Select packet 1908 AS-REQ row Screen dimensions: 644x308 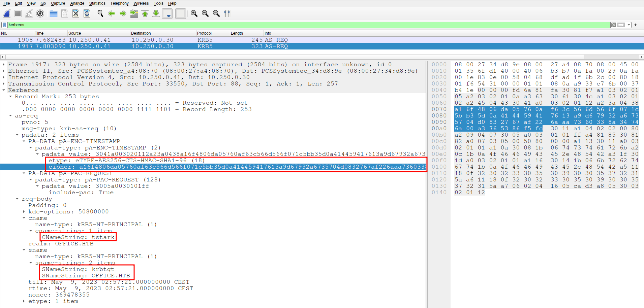coord(322,40)
